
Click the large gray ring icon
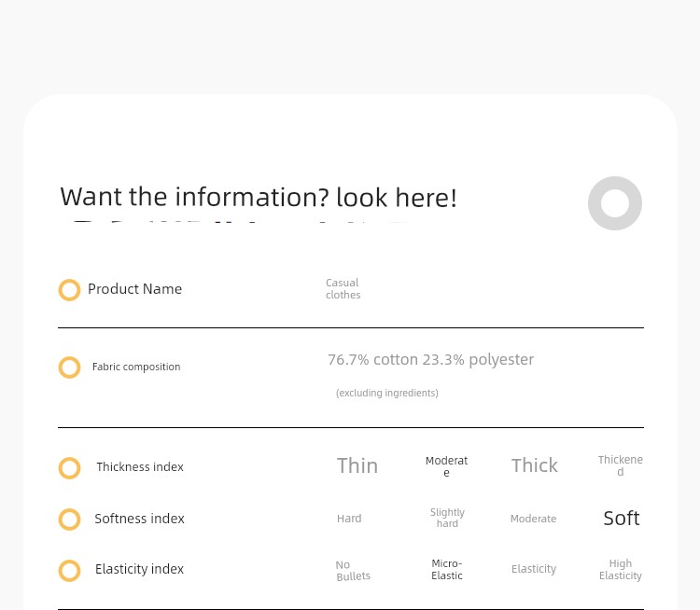coord(615,203)
